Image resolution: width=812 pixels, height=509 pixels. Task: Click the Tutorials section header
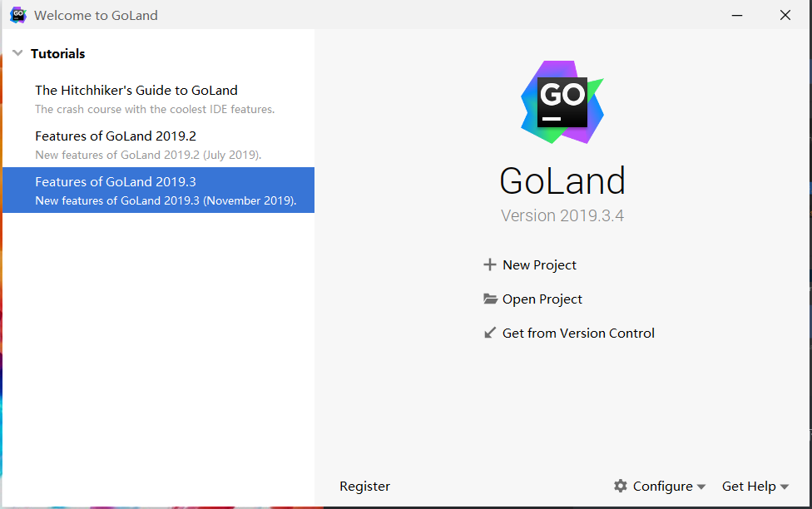[58, 54]
